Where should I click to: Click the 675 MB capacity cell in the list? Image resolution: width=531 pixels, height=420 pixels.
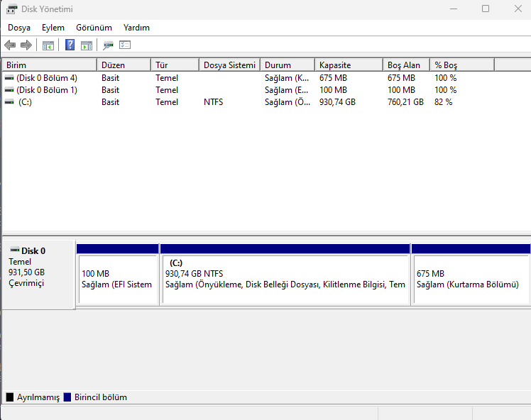point(333,78)
